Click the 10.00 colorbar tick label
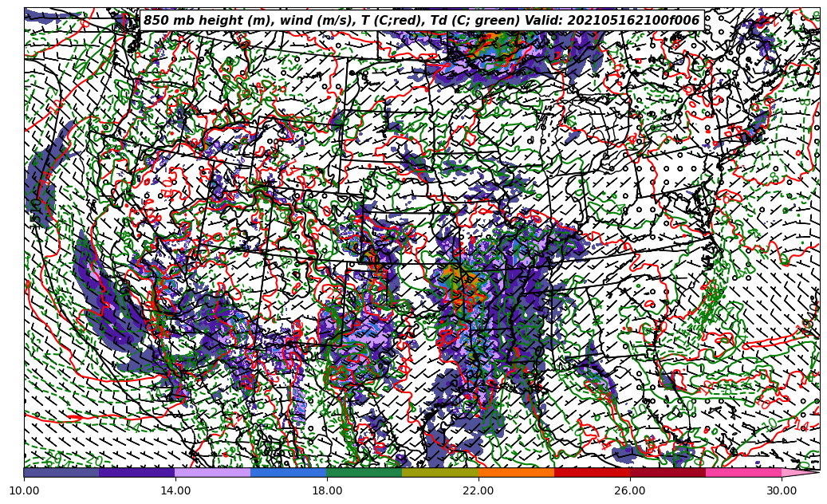827x504 pixels. 24,490
